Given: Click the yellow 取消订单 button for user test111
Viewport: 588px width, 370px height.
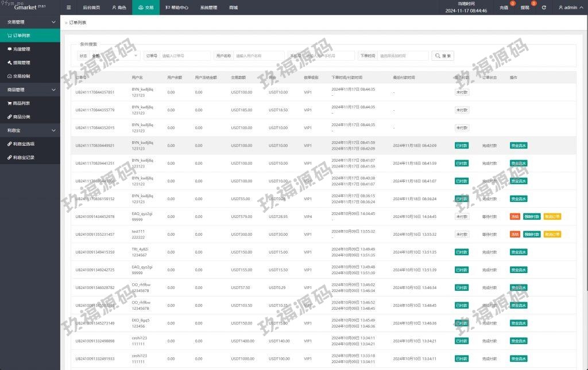Looking at the screenshot, I should (x=552, y=235).
